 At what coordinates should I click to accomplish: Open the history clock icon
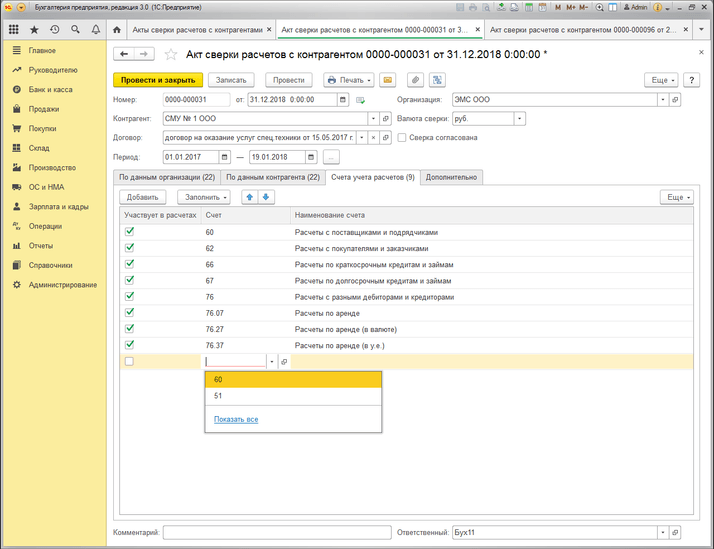point(54,30)
